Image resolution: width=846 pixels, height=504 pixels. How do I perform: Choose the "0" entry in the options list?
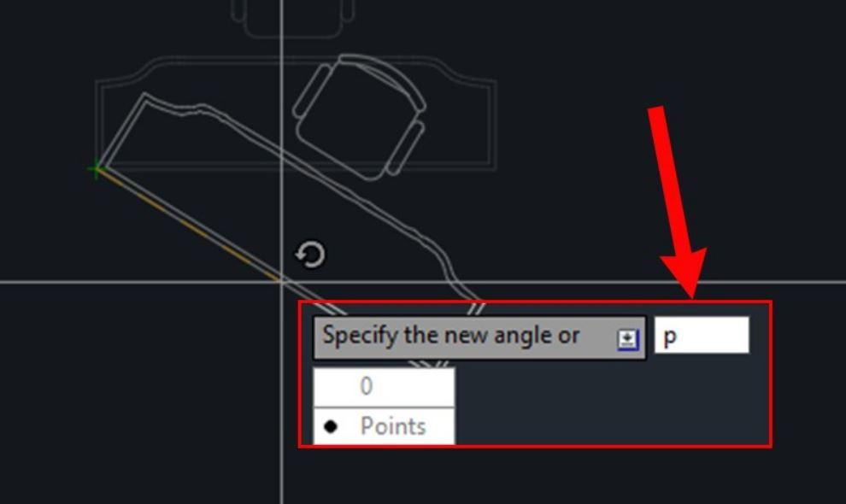point(385,388)
